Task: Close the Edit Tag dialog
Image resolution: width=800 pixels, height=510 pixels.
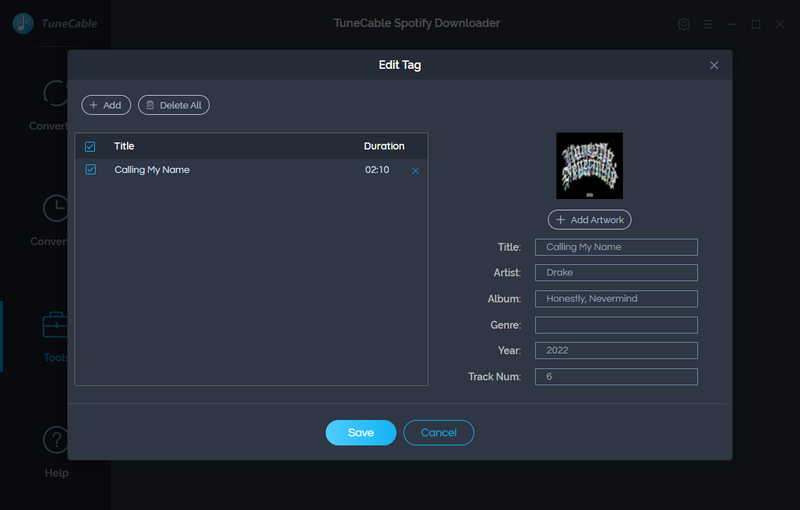Action: click(714, 65)
